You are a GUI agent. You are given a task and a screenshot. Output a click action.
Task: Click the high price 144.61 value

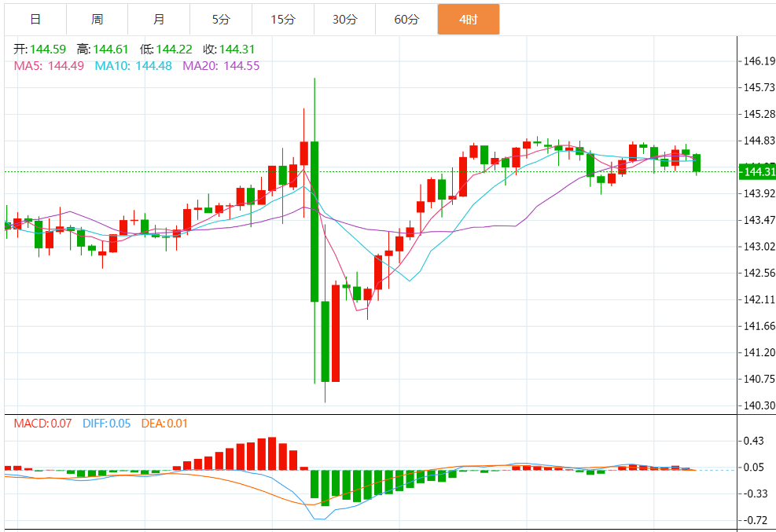coord(110,50)
